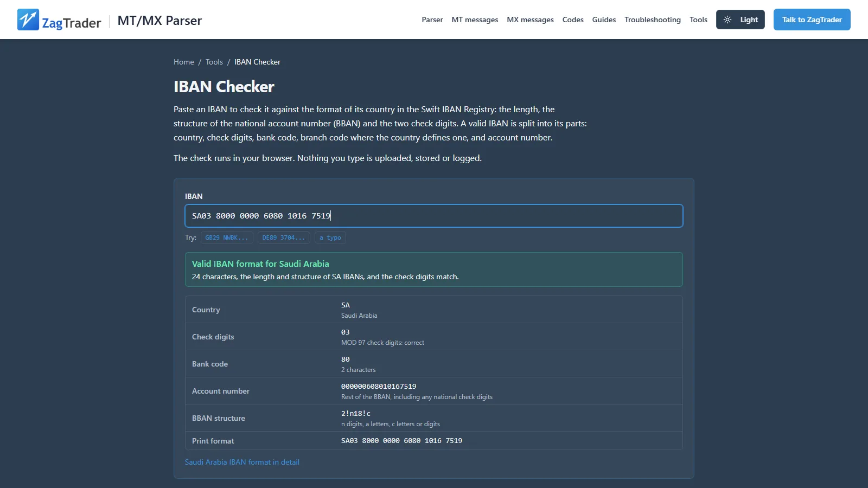Select print format 'SA03 8000 0000 6080 1016 7519'
Screen dimensions: 868x488
(401, 440)
